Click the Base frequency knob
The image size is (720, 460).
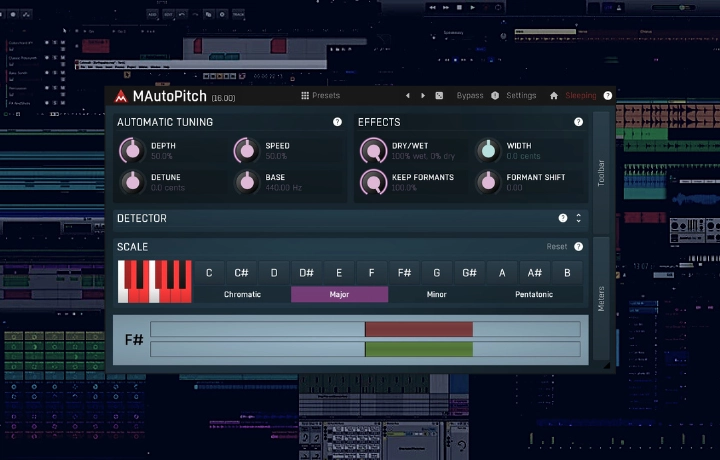click(x=246, y=182)
